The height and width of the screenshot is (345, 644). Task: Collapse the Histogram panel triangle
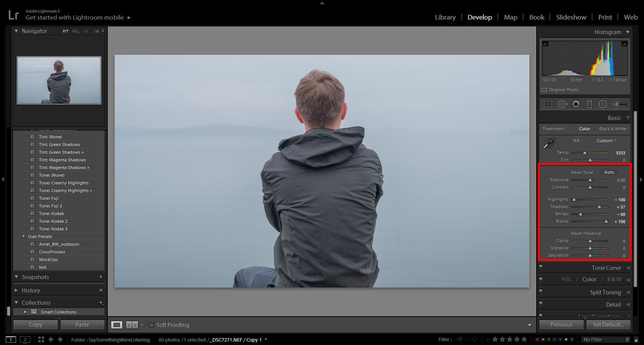628,32
